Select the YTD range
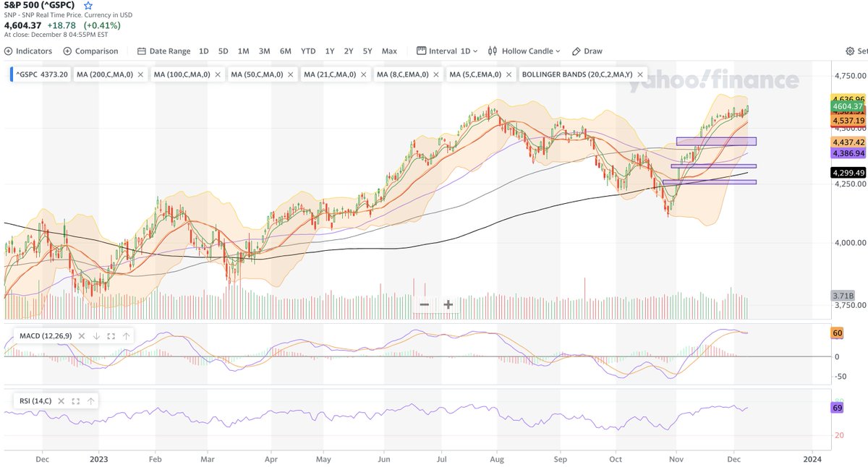 (308, 51)
